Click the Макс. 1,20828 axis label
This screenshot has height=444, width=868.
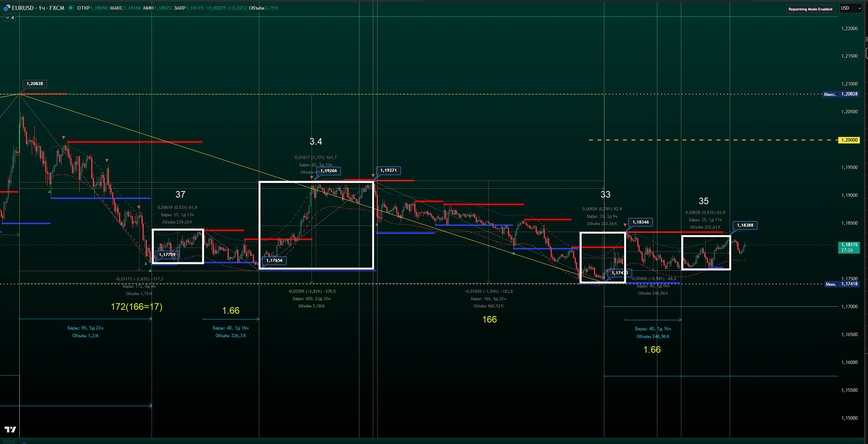[841, 94]
